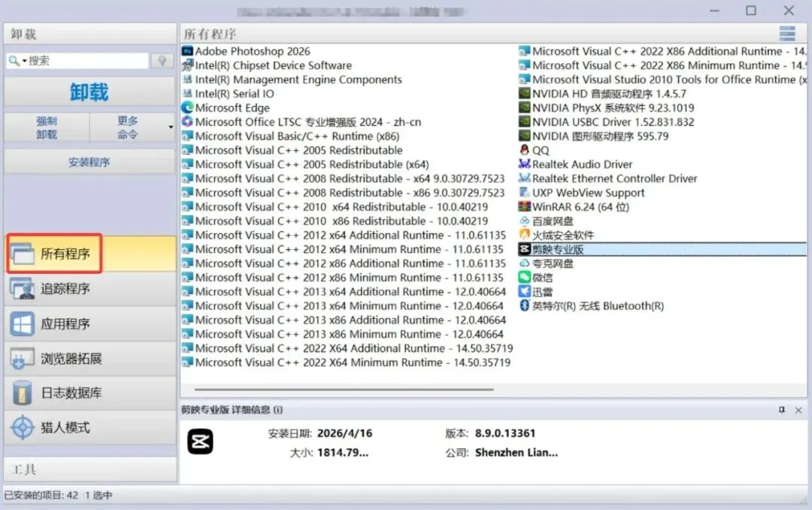The width and height of the screenshot is (812, 510).
Task: Select Intel(R) Management Engine Components
Action: click(292, 80)
